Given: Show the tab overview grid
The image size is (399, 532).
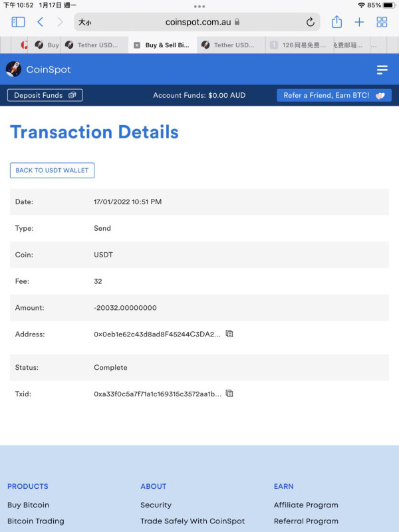Looking at the screenshot, I should pyautogui.click(x=382, y=22).
